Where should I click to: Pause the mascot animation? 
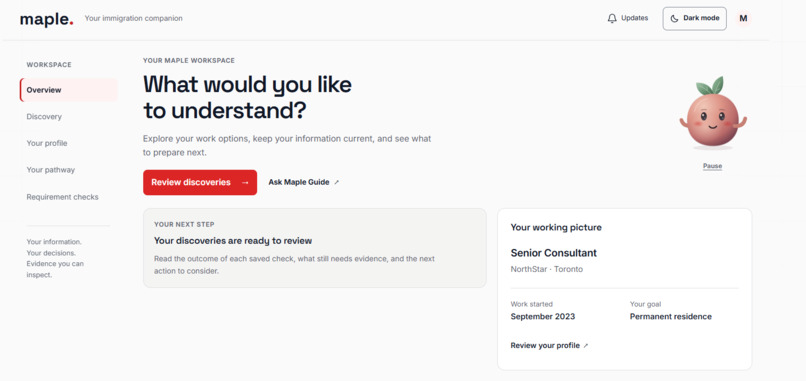(712, 166)
